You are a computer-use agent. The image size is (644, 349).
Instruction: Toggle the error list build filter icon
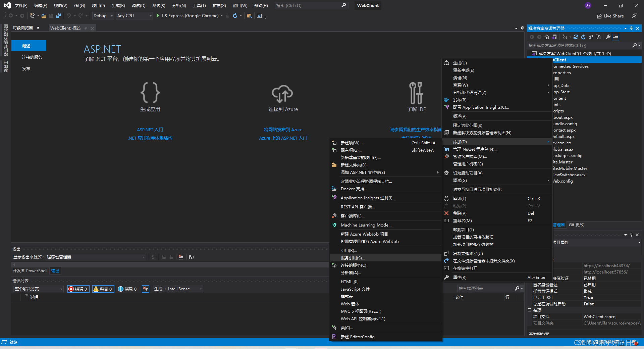(x=145, y=289)
